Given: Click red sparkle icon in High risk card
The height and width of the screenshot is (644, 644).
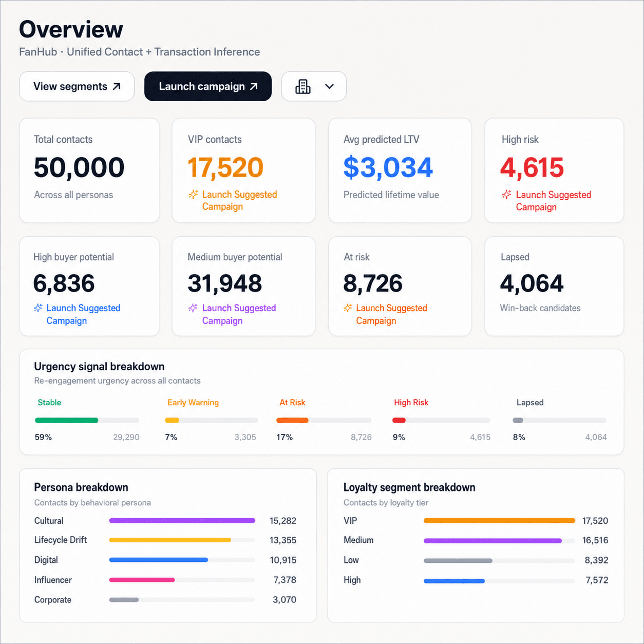Looking at the screenshot, I should point(506,195).
